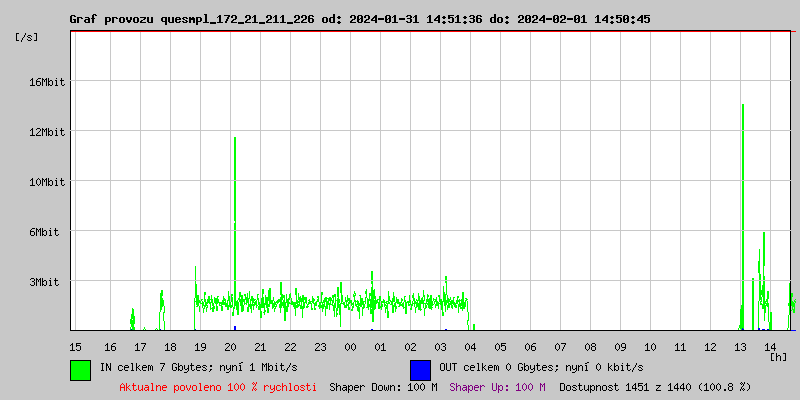Click the '[/s]' unit label at top left
The width and height of the screenshot is (800, 400).
coord(28,37)
